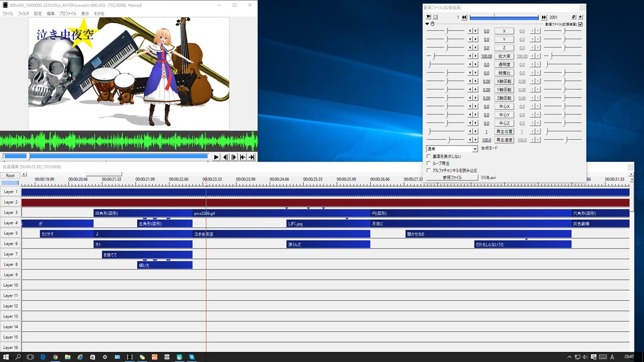Increase 透明度 value with right stepper arrow
Viewport: 644px width, 362px height.
[x=476, y=64]
